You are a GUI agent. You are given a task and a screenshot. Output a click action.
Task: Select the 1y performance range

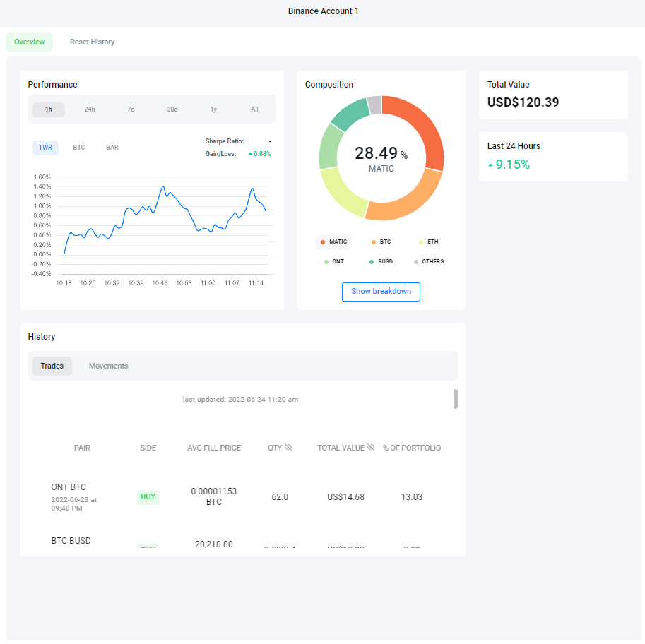click(x=213, y=109)
